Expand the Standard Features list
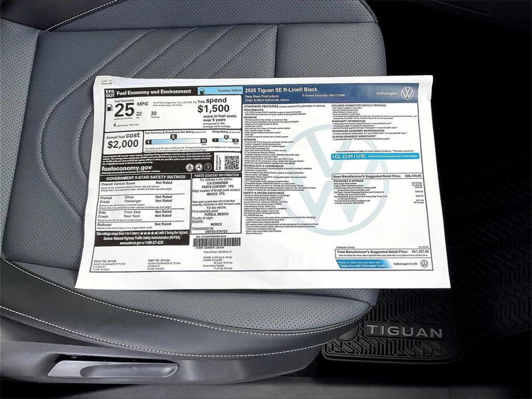Screen dimensions: 532x399 click(260, 105)
